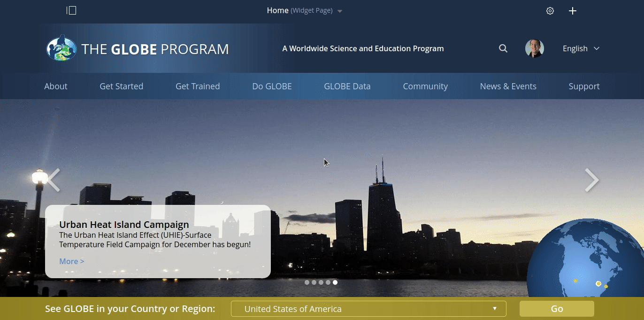The width and height of the screenshot is (644, 320).
Task: Select the first carousel indicator dot
Action: (x=307, y=282)
